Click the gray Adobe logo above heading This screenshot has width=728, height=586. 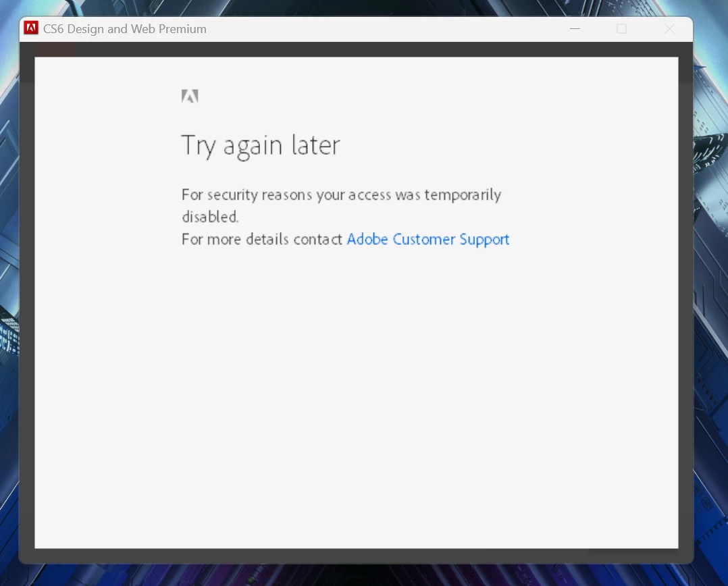tap(190, 96)
